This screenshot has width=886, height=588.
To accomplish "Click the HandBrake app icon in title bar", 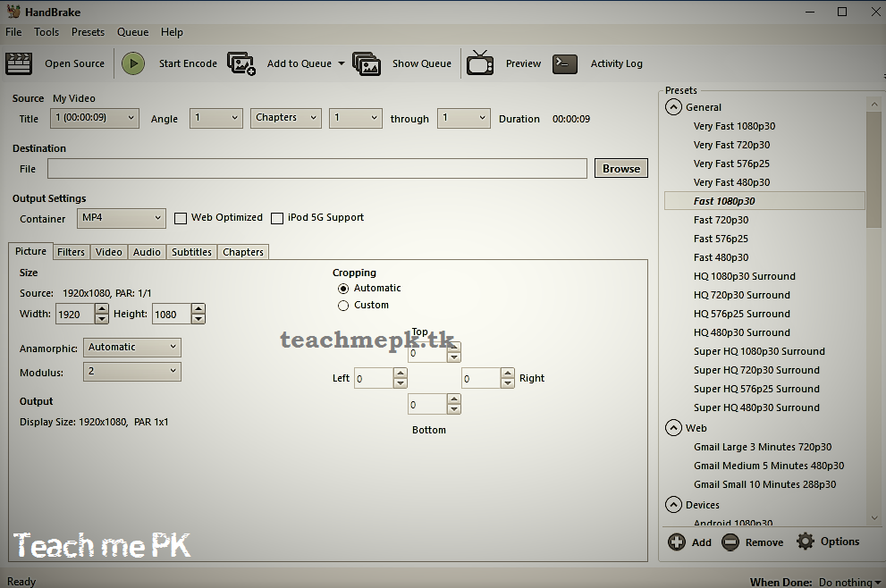I will pos(13,12).
